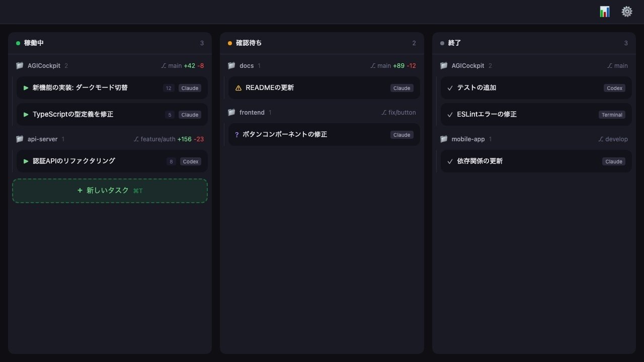Collapse the mobile-app folder group
This screenshot has height=362, width=644.
[468, 139]
